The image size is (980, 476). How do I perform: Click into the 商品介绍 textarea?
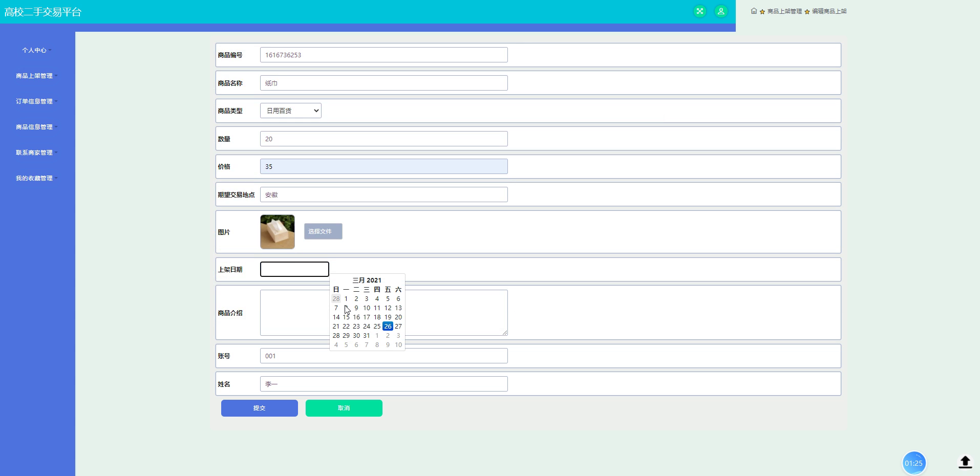tap(384, 313)
